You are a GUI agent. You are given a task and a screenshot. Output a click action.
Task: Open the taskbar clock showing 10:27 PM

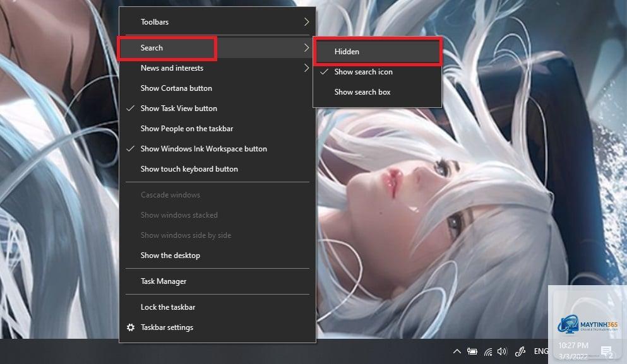pos(573,350)
